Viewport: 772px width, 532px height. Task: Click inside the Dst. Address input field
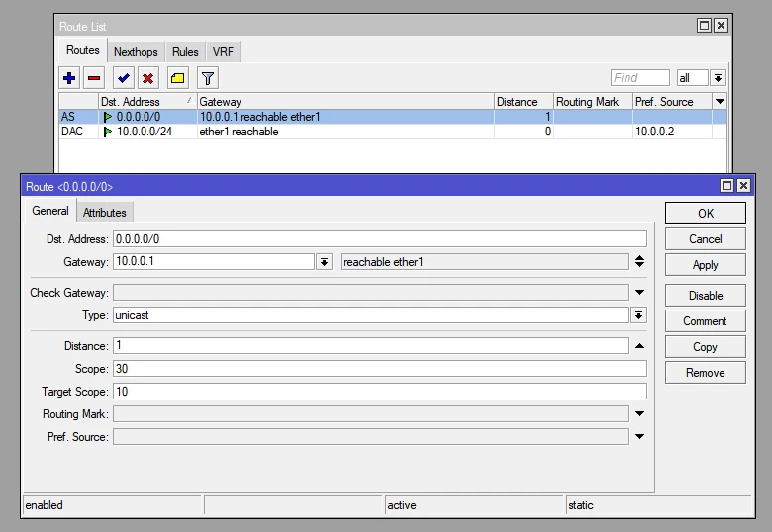[379, 239]
